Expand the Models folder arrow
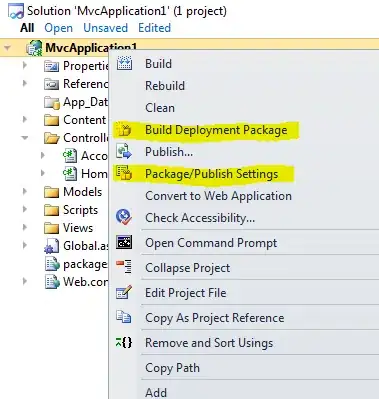 [x=25, y=191]
